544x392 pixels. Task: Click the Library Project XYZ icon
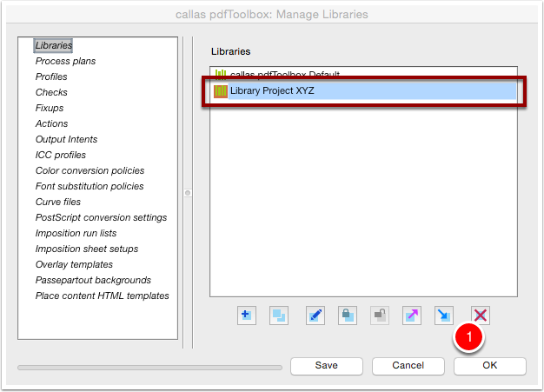coord(221,91)
